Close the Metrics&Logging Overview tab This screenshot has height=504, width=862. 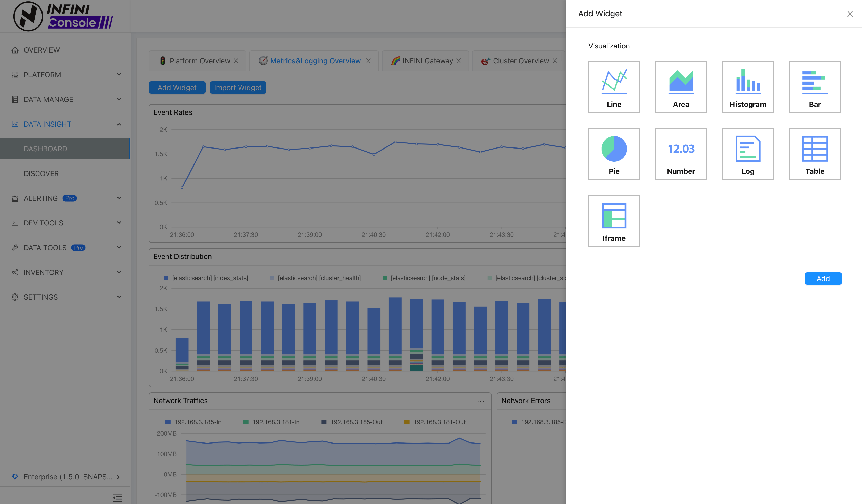tap(368, 61)
